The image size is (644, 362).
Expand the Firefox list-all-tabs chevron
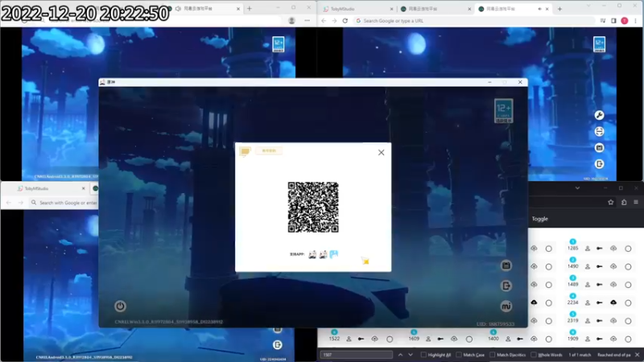click(577, 188)
